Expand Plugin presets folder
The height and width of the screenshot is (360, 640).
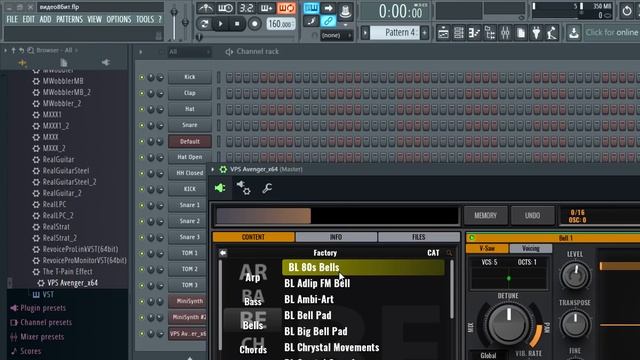click(x=43, y=308)
